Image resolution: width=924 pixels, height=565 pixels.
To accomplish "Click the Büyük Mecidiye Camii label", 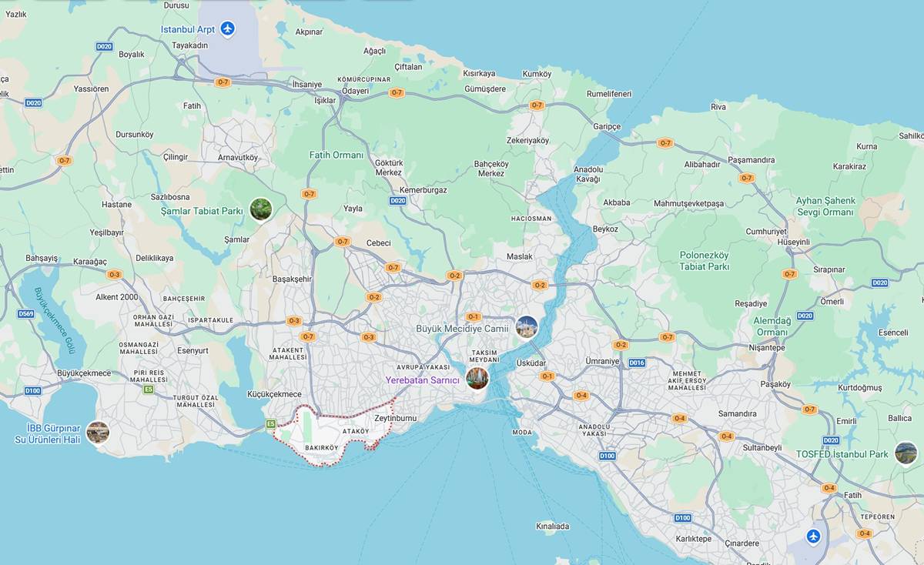I will (462, 329).
